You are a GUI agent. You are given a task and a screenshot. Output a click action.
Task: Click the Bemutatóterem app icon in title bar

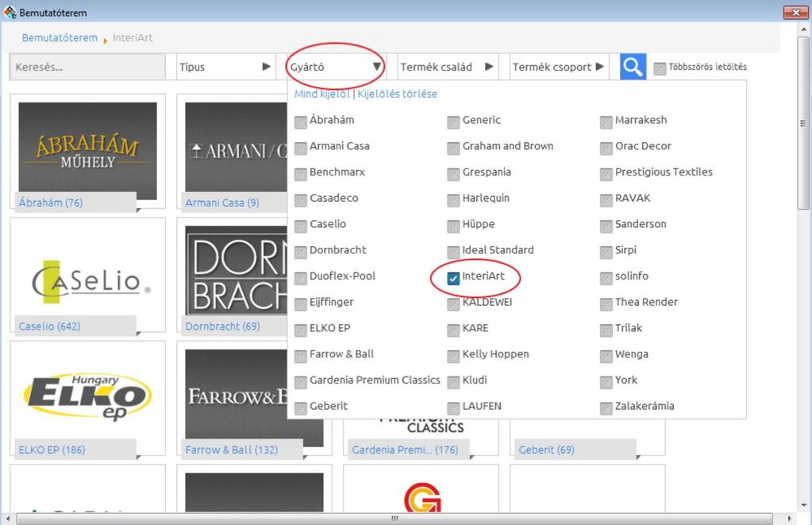point(10,12)
